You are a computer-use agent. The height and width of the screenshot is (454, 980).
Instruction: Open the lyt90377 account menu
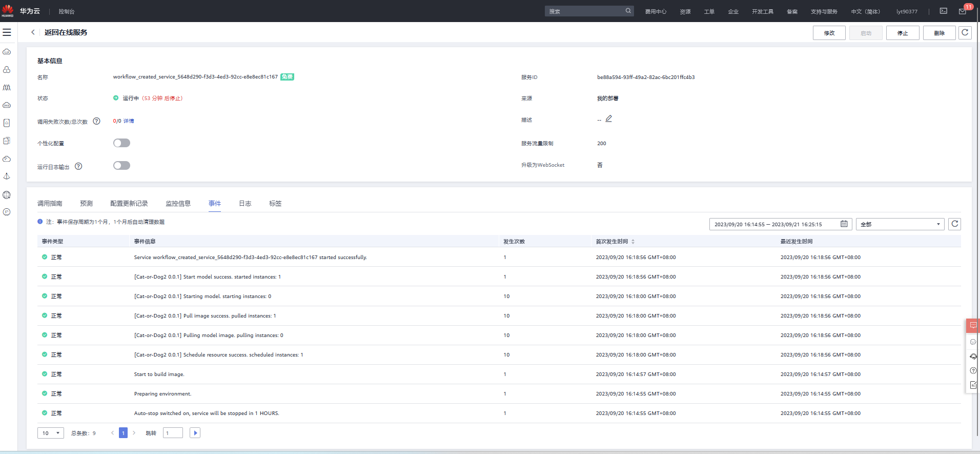[907, 11]
